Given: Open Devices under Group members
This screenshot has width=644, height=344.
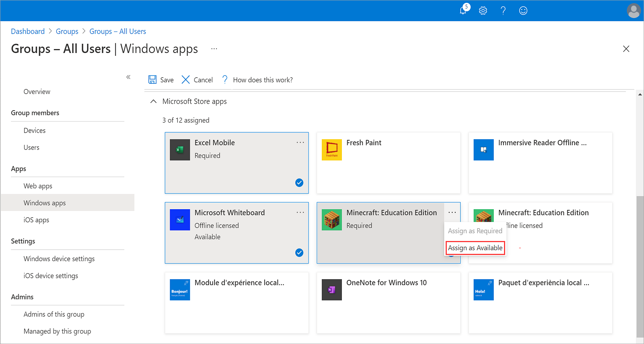Looking at the screenshot, I should 34,131.
